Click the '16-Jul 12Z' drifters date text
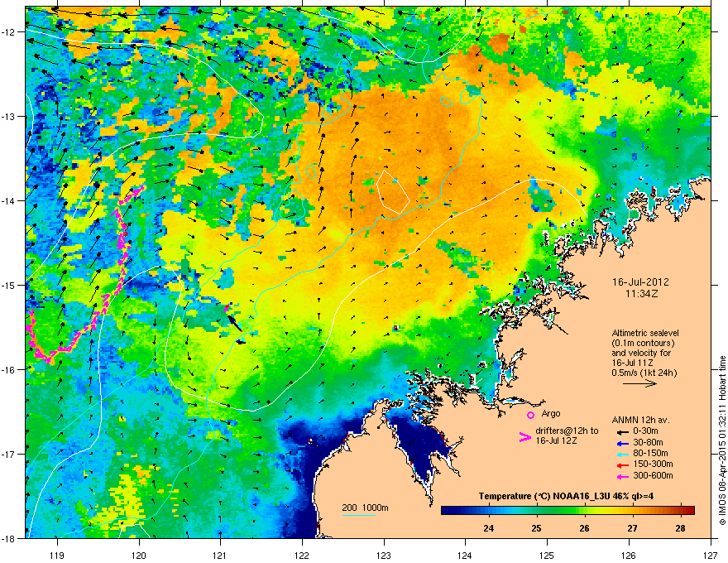728x563 pixels. 556,440
